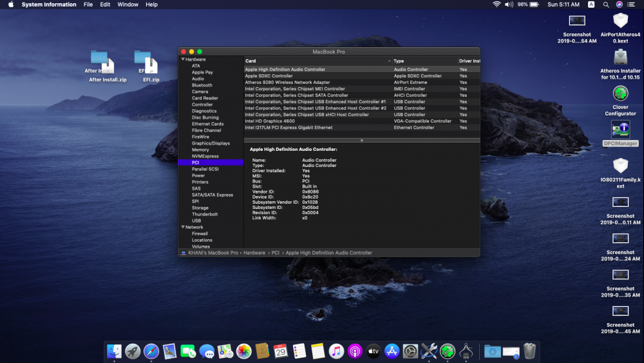Select Screenshot 2019-0...54 AM desktop thumbnail
This screenshot has height=363, width=644.
(576, 28)
